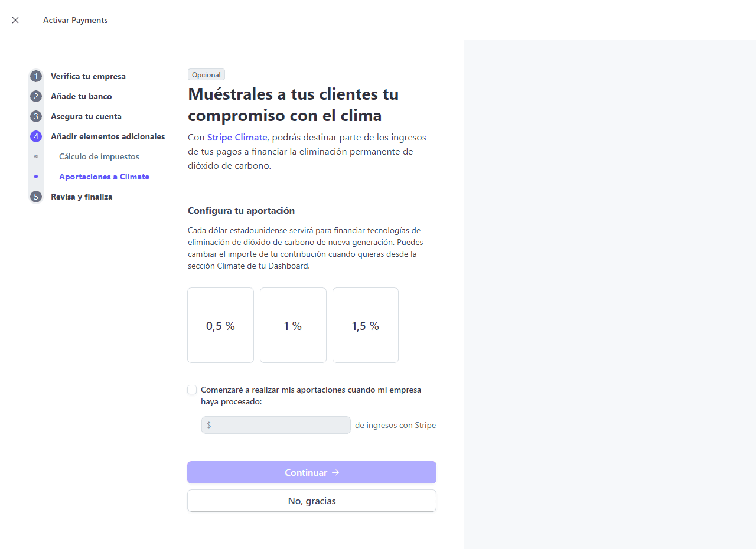
Task: Click the step 5 circle next to Revisa y finaliza
Action: 36,197
